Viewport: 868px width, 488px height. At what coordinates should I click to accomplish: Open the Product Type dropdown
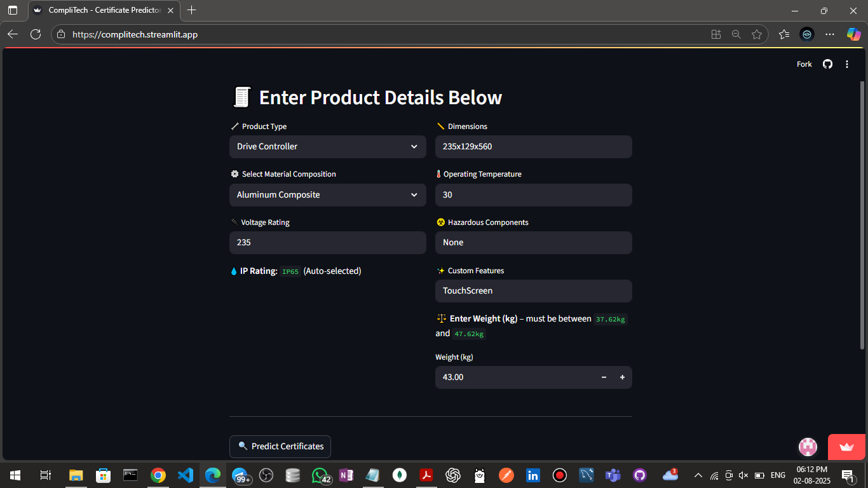(x=328, y=147)
